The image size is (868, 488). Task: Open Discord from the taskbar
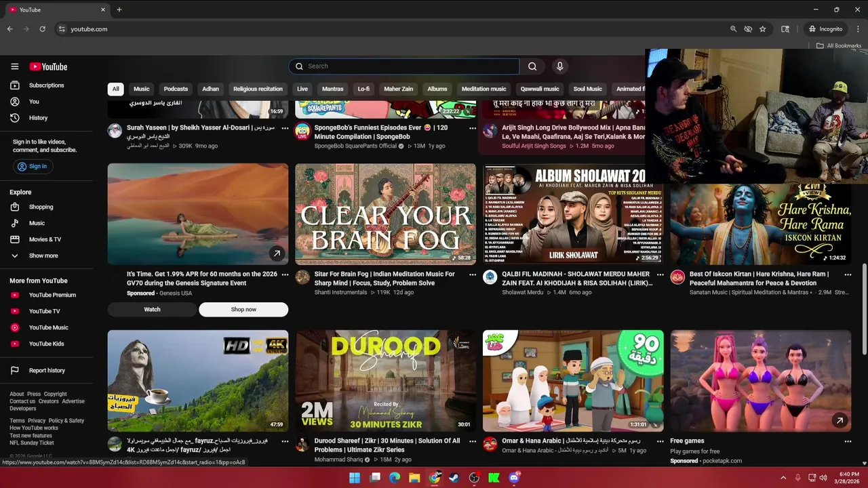514,478
